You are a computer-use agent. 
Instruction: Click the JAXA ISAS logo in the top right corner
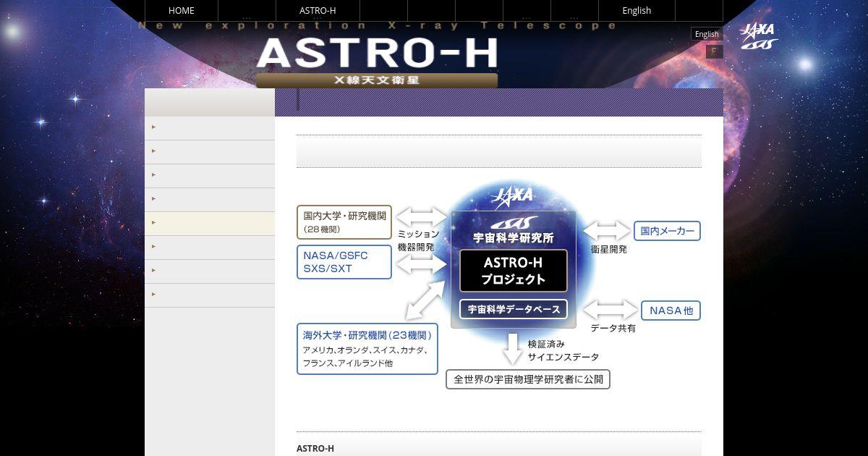coord(759,36)
